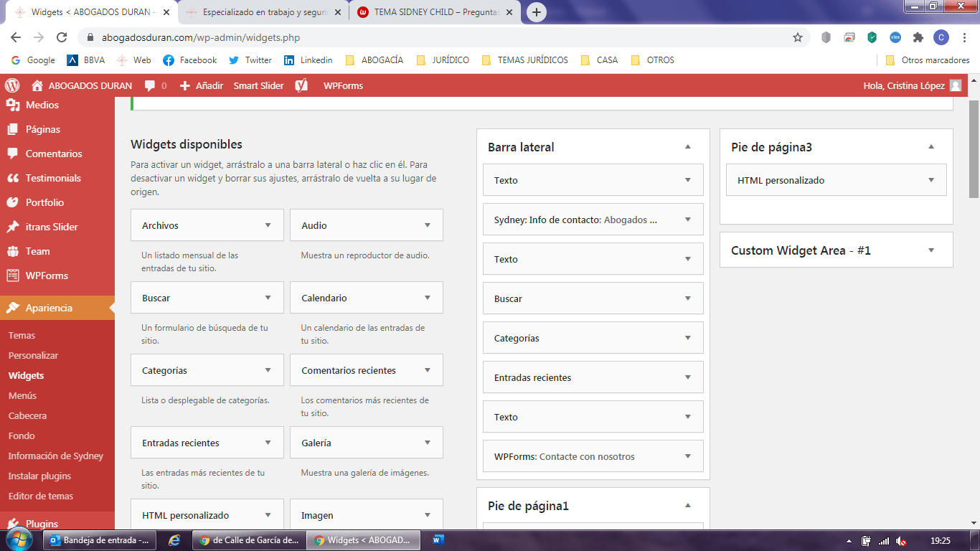
Task: Open Otros marcadores folder
Action: 927,60
